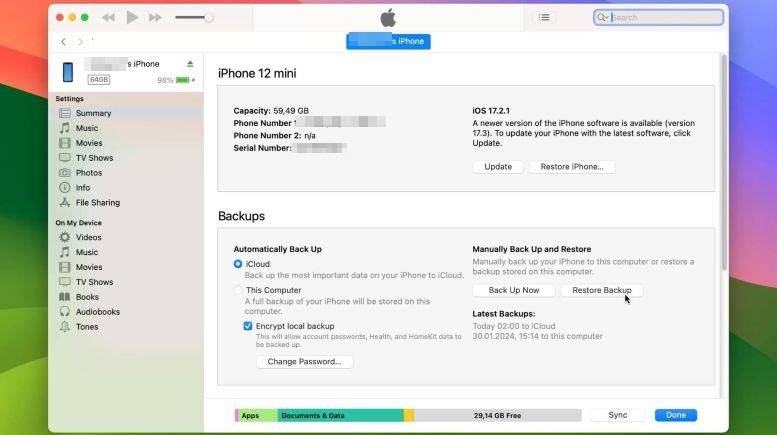Click the Apple logo in the toolbar

[388, 18]
